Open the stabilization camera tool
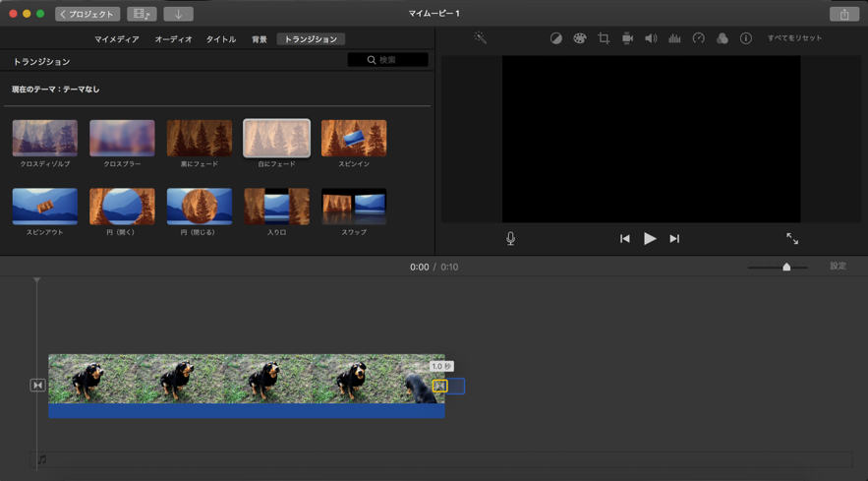 point(627,38)
